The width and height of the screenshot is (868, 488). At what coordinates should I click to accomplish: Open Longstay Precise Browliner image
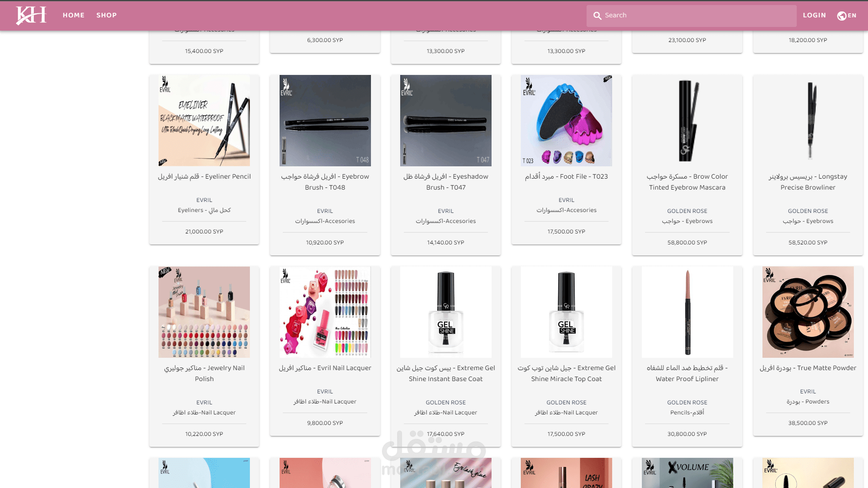point(808,121)
